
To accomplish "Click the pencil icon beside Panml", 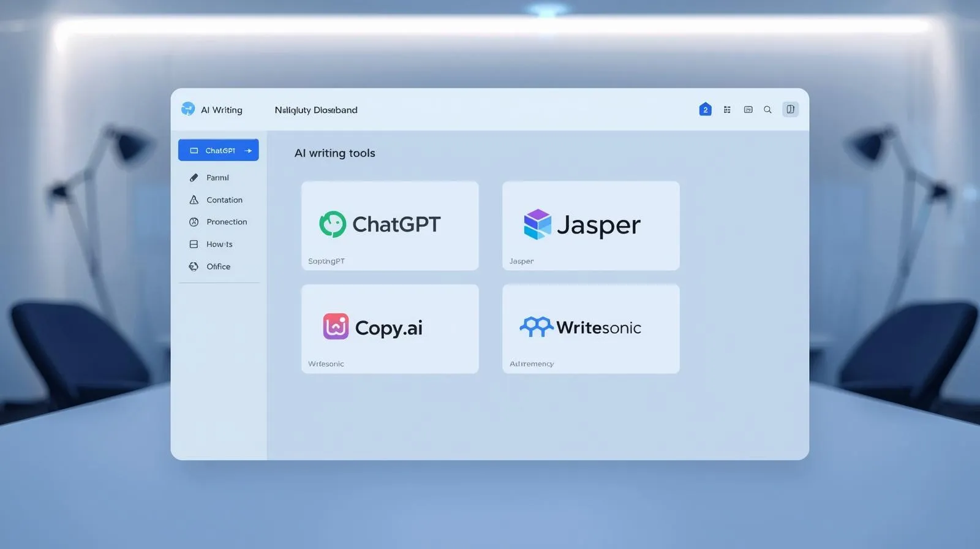I will (194, 178).
